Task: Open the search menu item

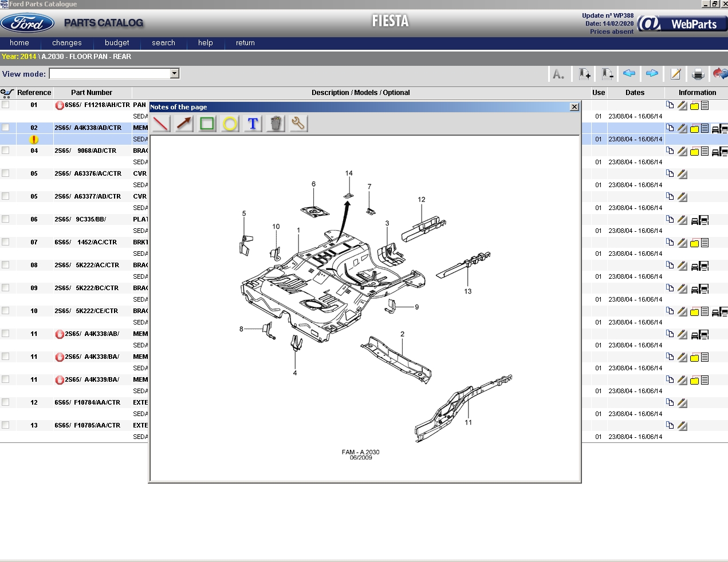Action: point(163,42)
